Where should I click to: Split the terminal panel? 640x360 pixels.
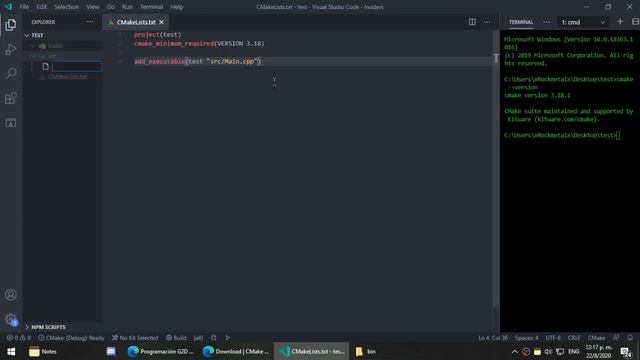(635, 22)
